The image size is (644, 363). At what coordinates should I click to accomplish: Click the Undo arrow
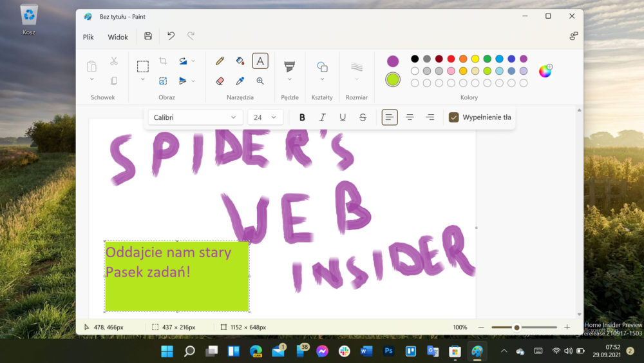(x=171, y=36)
